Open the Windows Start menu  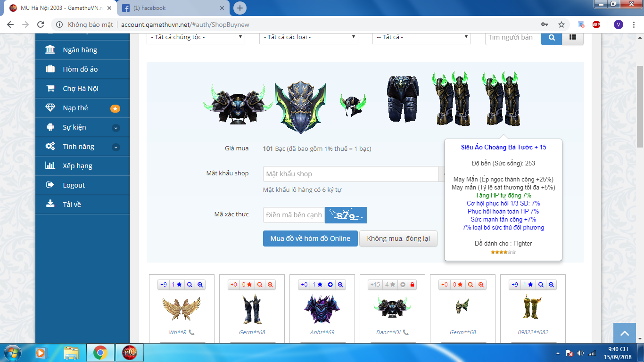pos(13,352)
